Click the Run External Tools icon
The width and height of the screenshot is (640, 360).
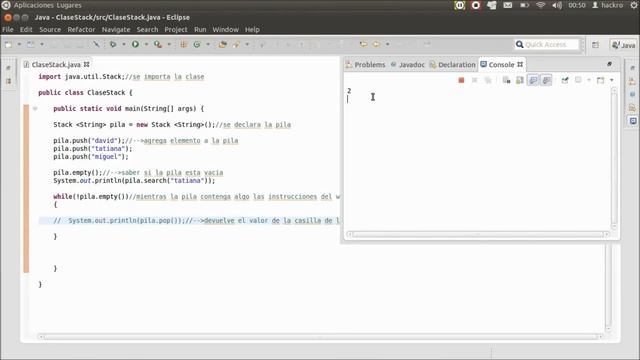(x=158, y=44)
